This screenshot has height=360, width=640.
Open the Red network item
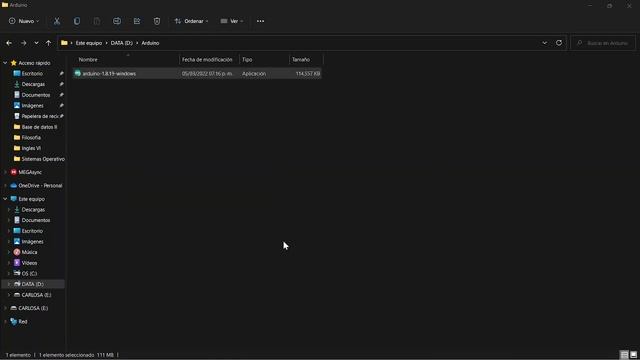tap(22, 322)
